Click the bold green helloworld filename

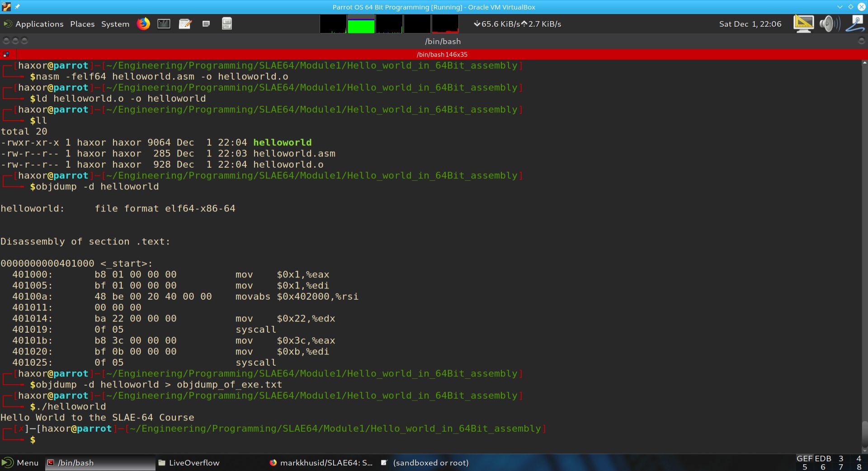pos(282,142)
